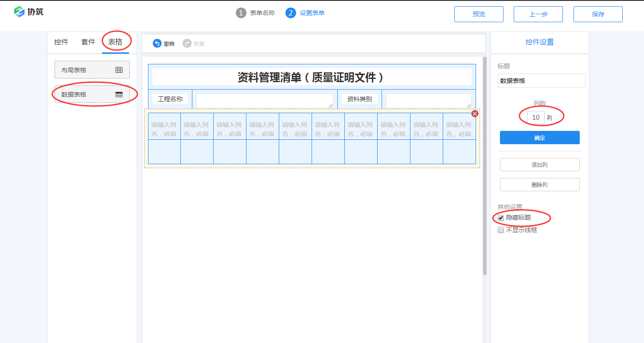This screenshot has height=343, width=644.
Task: Select the 布局表格 grid icon
Action: coord(119,69)
